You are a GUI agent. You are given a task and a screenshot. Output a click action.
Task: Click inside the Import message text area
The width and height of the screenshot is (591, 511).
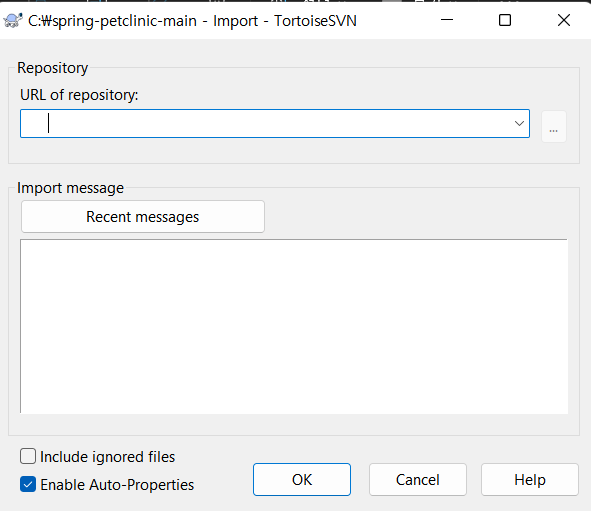294,326
